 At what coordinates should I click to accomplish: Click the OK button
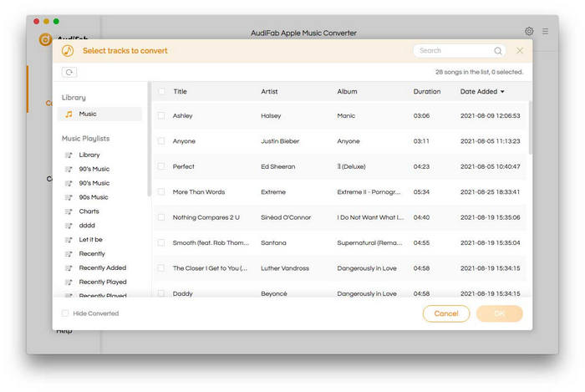point(500,313)
